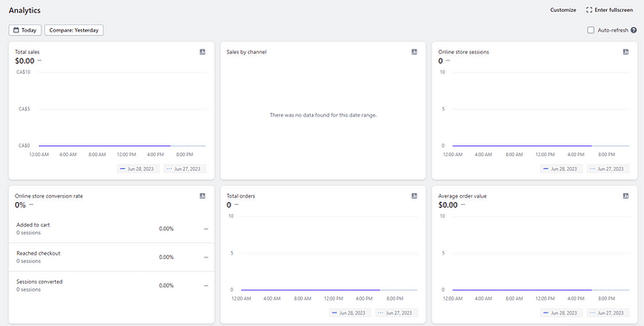Open the Compare: Yesterday selector

point(74,30)
